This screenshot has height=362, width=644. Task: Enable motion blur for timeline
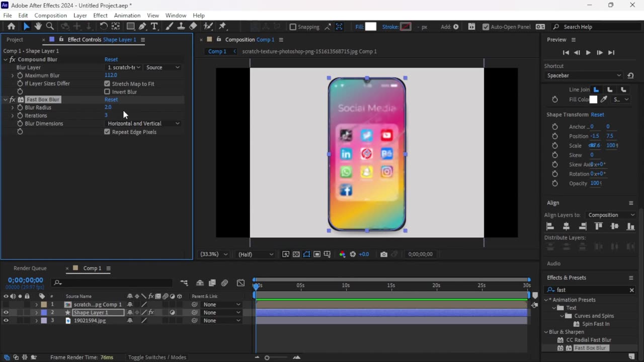pyautogui.click(x=224, y=283)
